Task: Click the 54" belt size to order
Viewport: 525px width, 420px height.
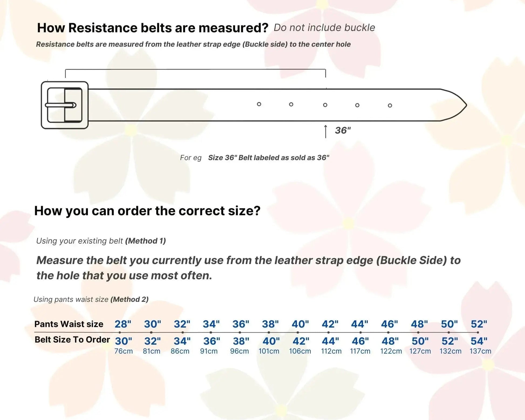Action: tap(479, 341)
